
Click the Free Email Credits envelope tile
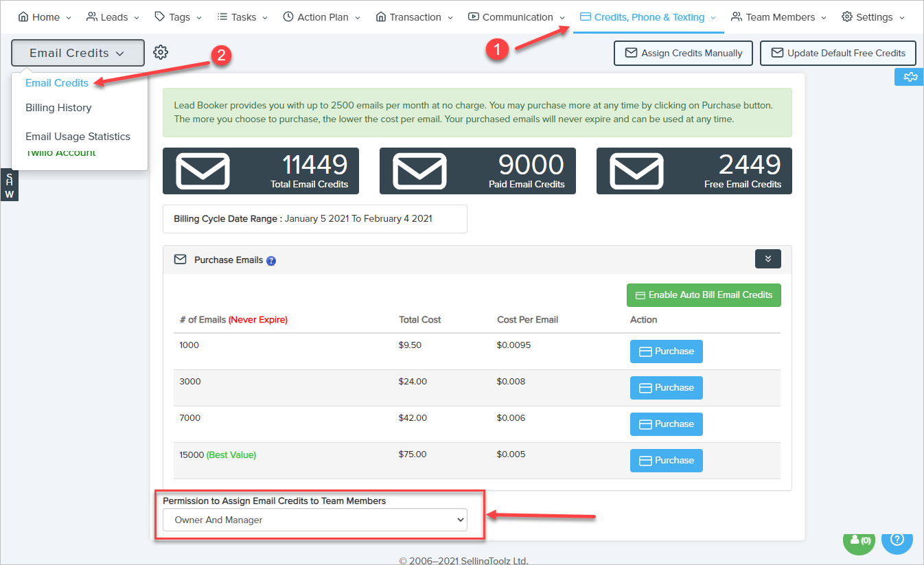[x=694, y=171]
